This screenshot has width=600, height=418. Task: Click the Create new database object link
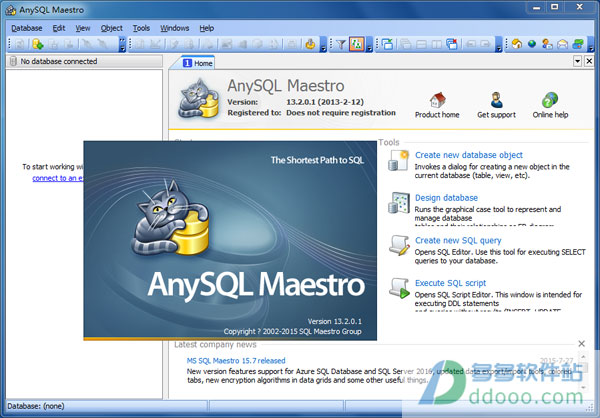point(469,155)
